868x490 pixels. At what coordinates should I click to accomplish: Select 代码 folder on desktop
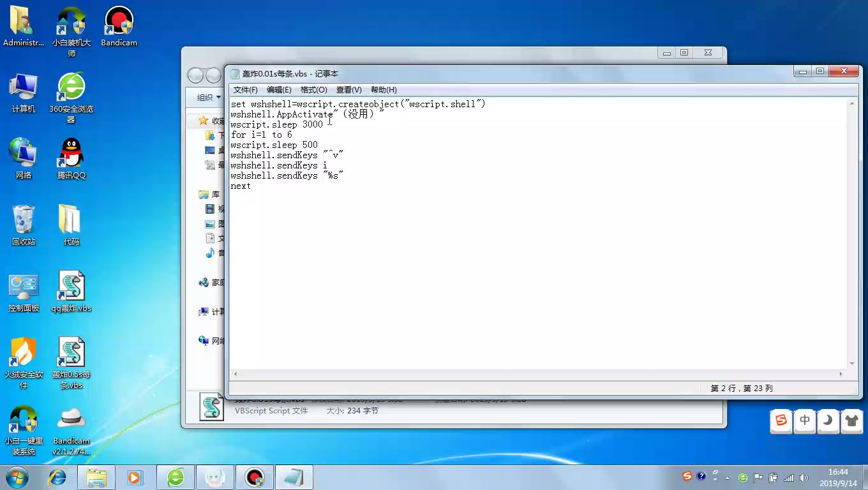[71, 226]
